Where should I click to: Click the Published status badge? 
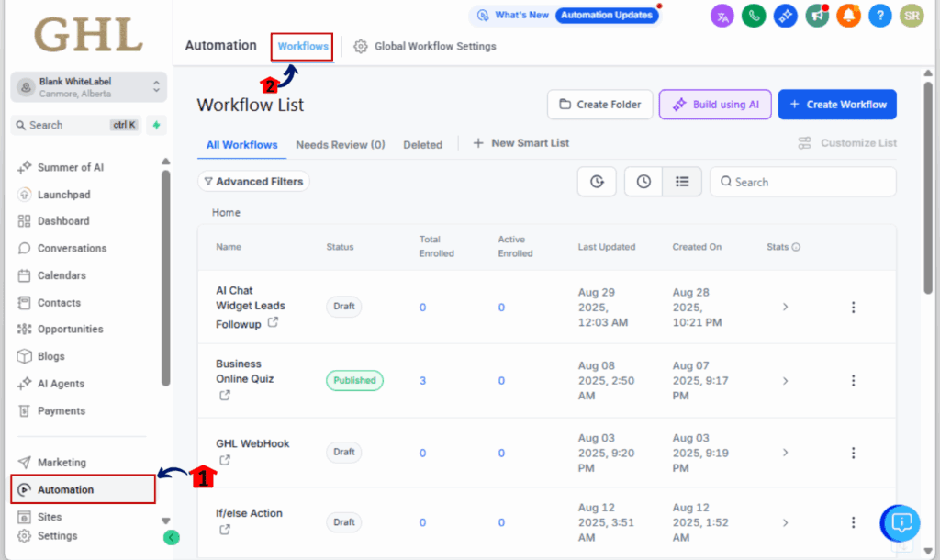point(354,381)
